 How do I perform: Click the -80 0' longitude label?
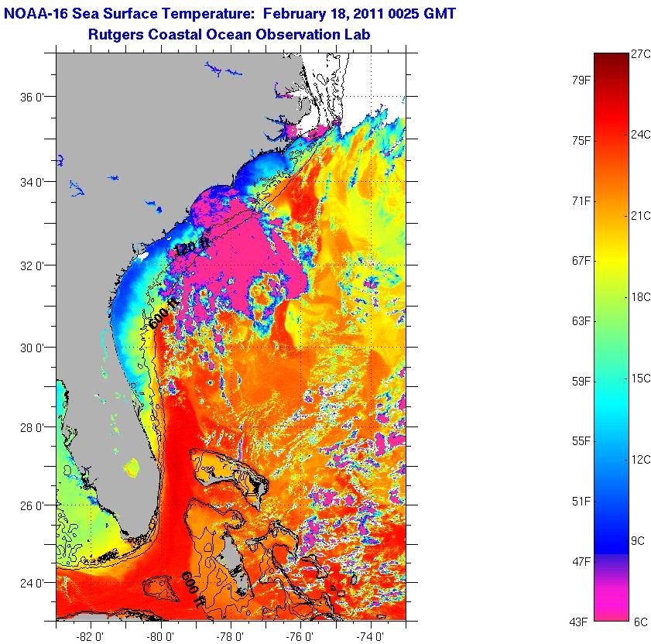160,636
